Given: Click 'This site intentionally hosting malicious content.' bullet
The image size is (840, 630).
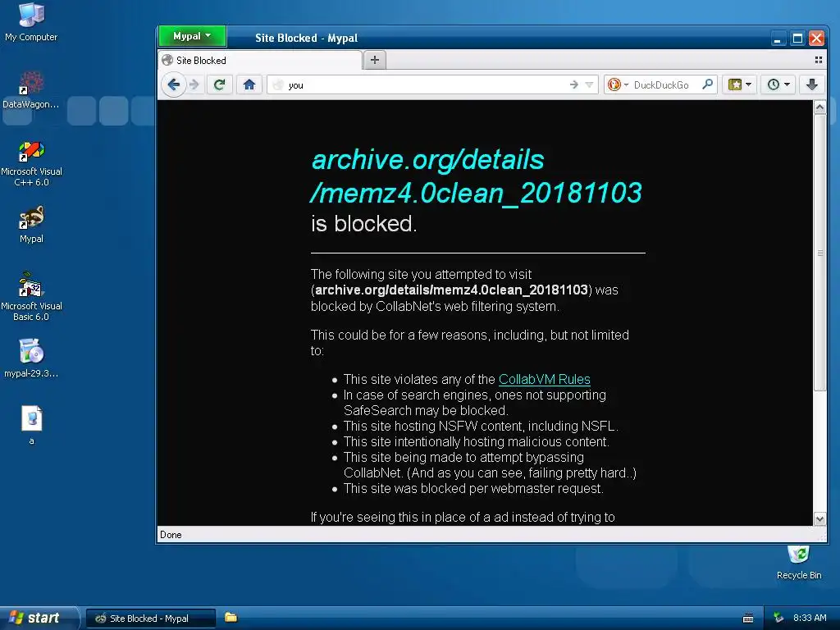Looking at the screenshot, I should [x=477, y=442].
